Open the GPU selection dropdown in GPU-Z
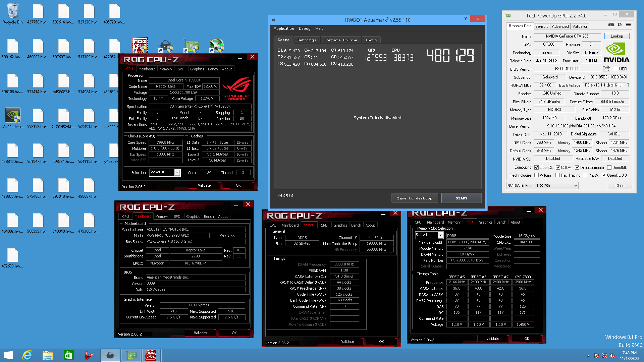The image size is (644, 362). (542, 186)
